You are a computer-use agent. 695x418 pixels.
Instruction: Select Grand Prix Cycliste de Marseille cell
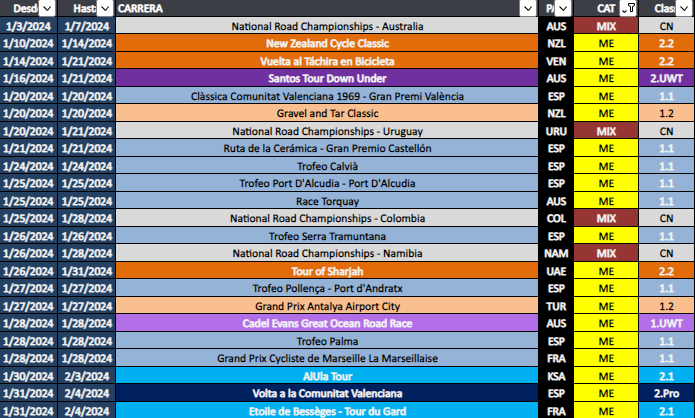click(327, 359)
